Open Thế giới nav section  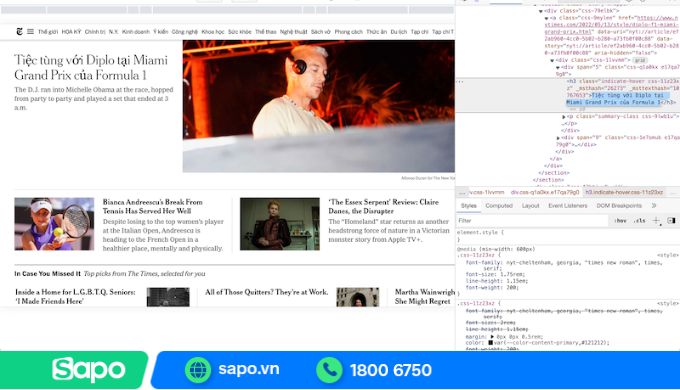point(48,32)
